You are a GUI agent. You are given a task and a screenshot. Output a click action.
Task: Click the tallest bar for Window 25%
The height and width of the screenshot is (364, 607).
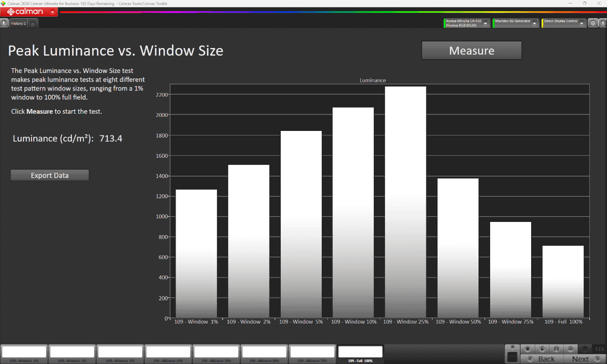[406, 202]
